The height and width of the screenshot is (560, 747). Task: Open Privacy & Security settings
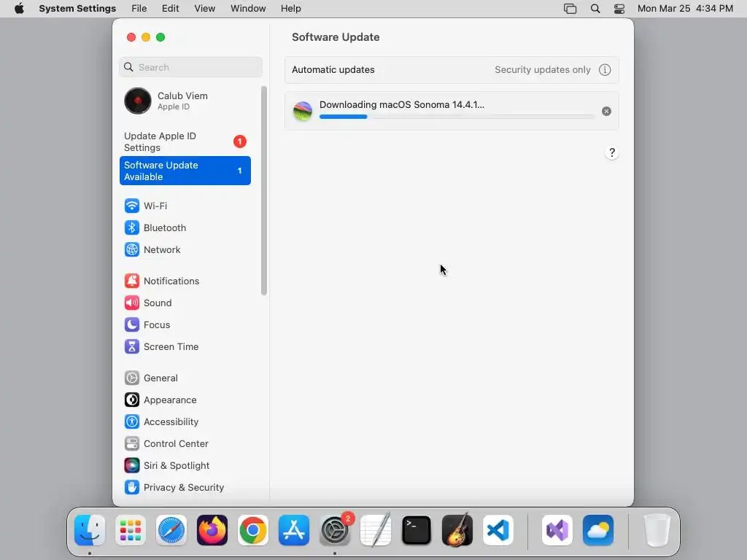click(185, 488)
